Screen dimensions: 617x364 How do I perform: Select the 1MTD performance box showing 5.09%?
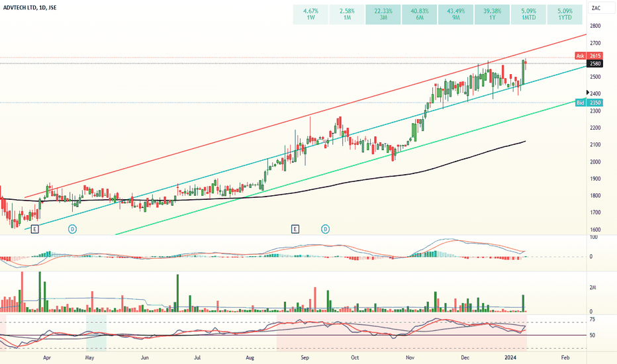click(x=528, y=15)
